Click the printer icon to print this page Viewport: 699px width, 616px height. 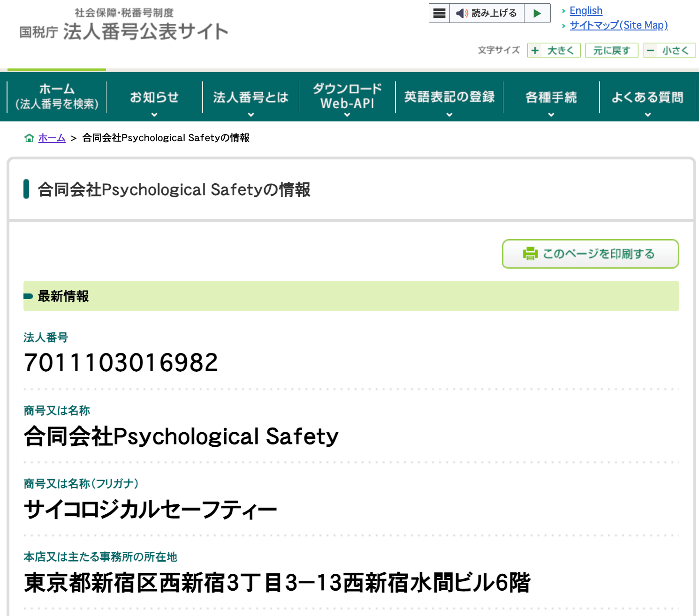[530, 254]
